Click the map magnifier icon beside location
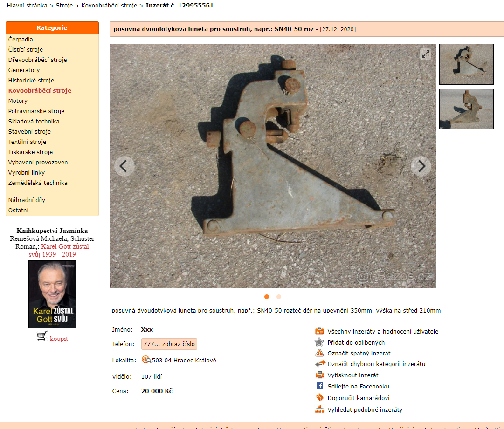 click(146, 360)
